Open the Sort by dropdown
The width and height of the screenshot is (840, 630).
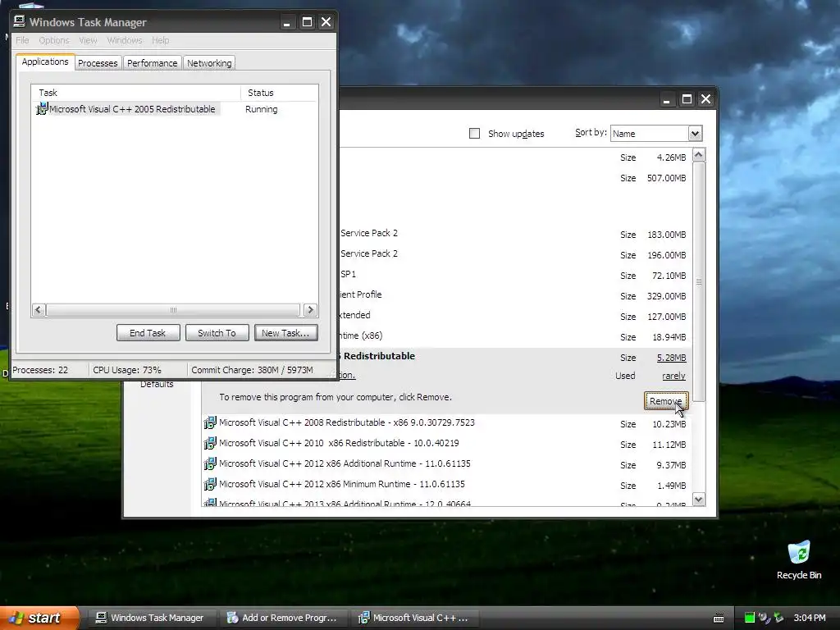(x=695, y=134)
